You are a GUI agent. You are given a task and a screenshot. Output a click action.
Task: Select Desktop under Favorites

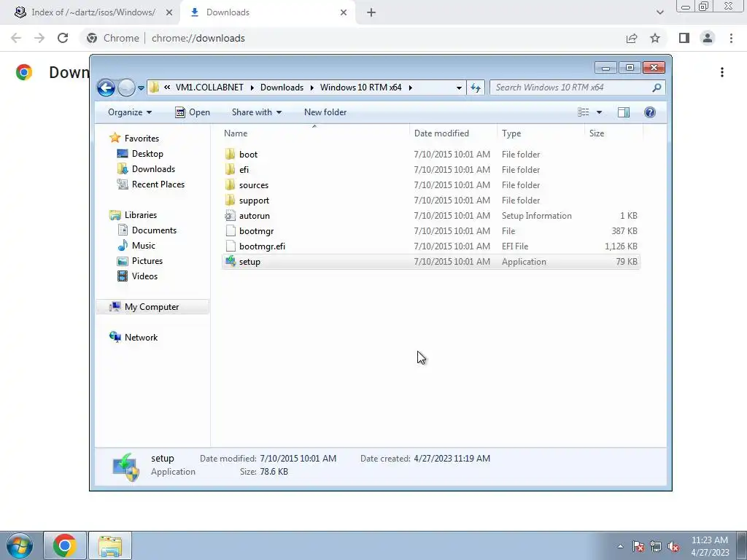point(147,154)
